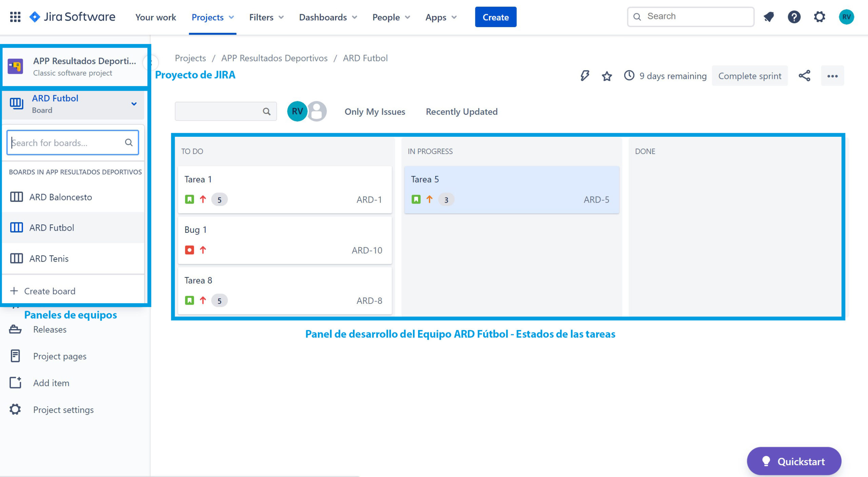The image size is (868, 477).
Task: Click the Complete sprint button
Action: 750,76
